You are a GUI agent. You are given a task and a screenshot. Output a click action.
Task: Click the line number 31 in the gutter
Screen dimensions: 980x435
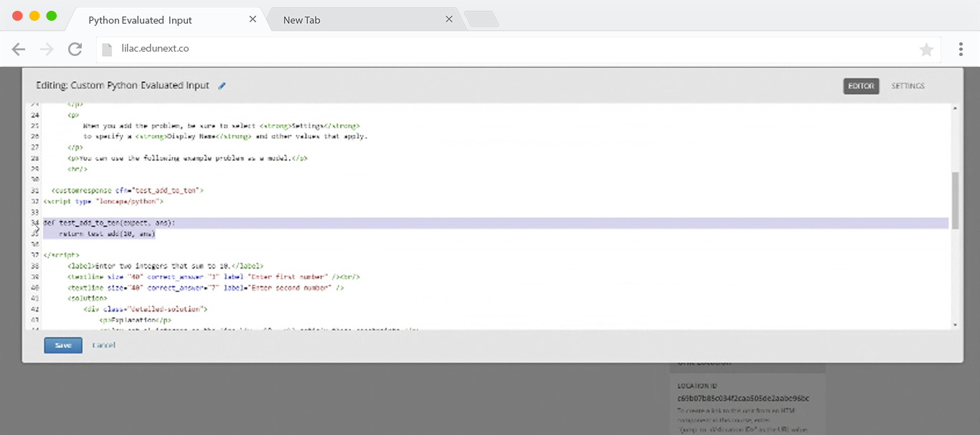pyautogui.click(x=35, y=191)
